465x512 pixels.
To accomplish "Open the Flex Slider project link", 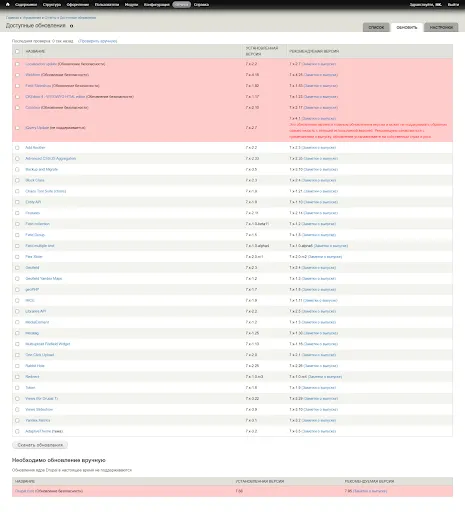I will (34, 257).
